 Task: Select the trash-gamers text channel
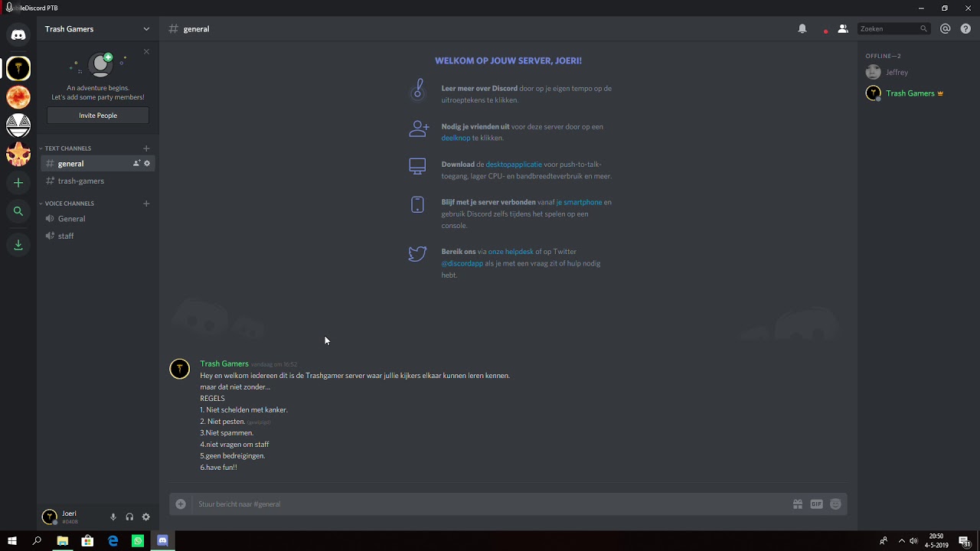point(98,181)
